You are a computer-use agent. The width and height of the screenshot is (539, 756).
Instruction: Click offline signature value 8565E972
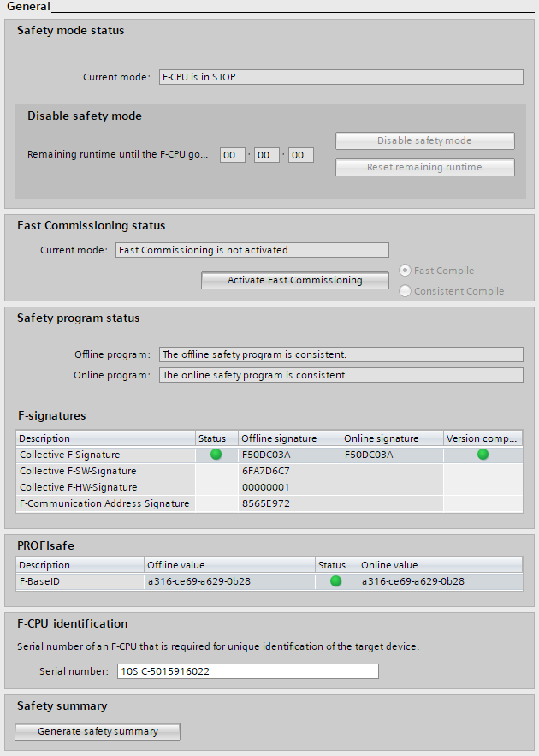(x=266, y=503)
